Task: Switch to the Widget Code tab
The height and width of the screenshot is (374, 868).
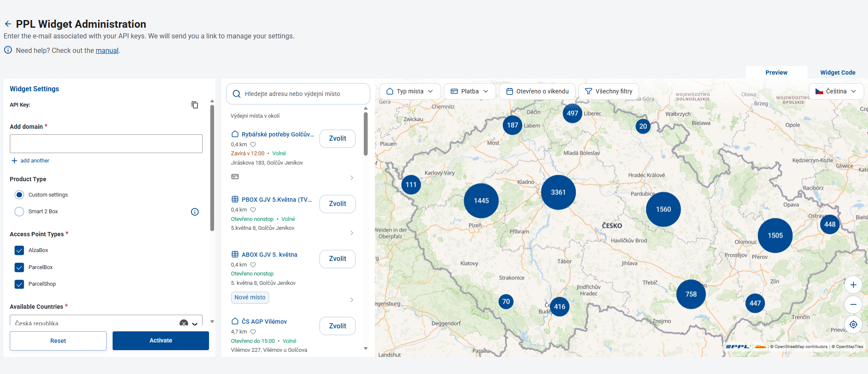Action: click(838, 72)
